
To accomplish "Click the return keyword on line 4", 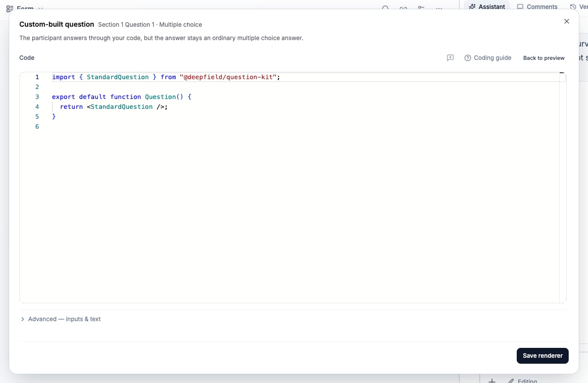I will (x=71, y=107).
